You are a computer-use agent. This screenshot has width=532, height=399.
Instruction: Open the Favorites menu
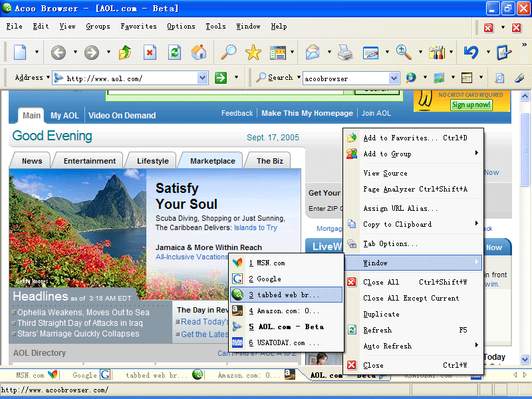[138, 27]
